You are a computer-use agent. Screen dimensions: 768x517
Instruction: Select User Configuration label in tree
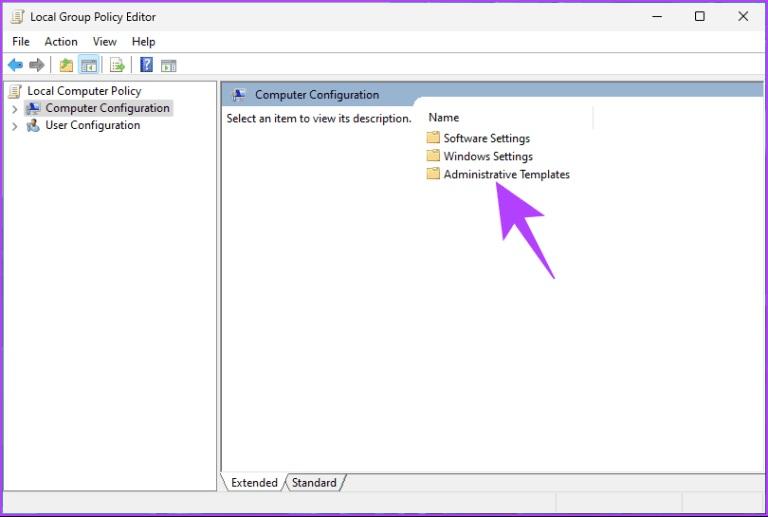93,125
